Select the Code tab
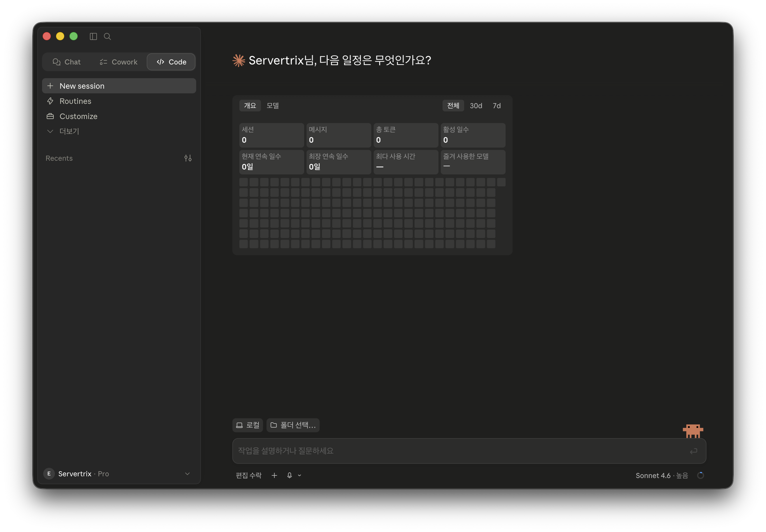 (171, 62)
